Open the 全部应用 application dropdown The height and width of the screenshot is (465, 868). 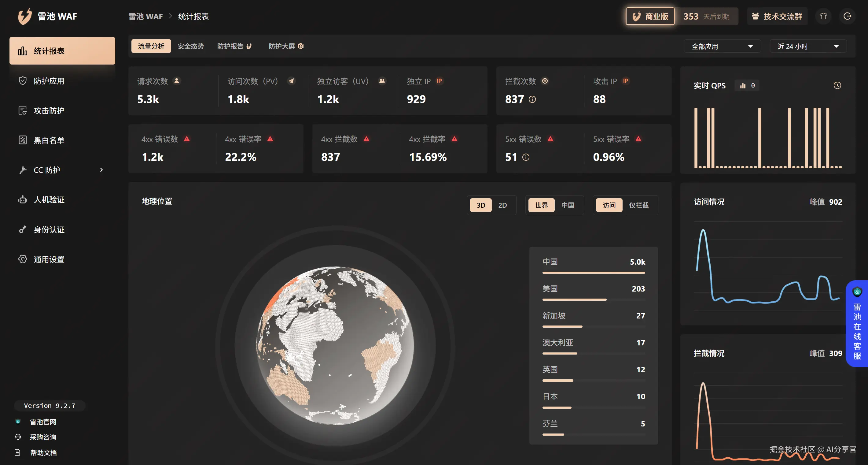[x=722, y=46]
